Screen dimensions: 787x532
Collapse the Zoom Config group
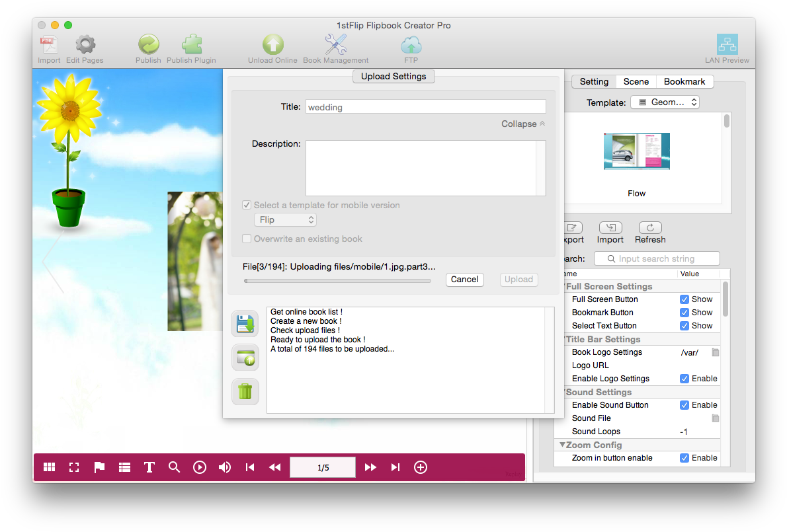[x=563, y=445]
